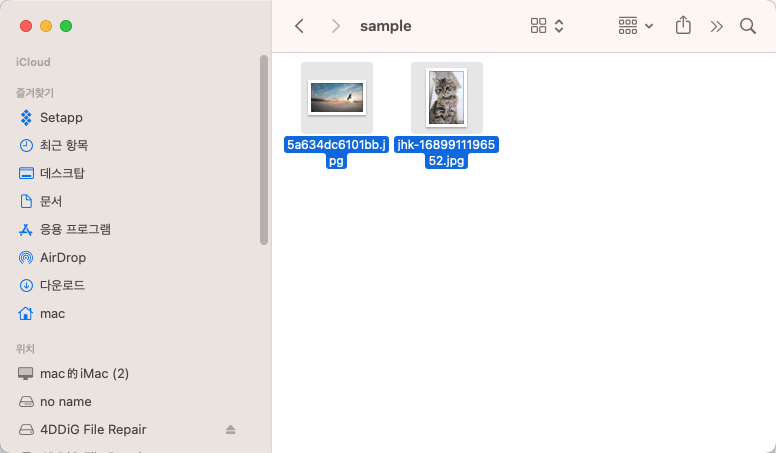Select the mac的 iMac (2) location

coord(84,373)
